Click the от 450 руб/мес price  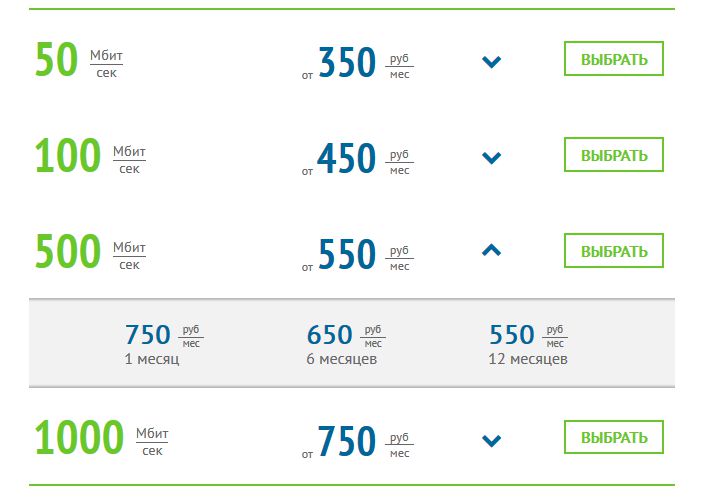[357, 159]
